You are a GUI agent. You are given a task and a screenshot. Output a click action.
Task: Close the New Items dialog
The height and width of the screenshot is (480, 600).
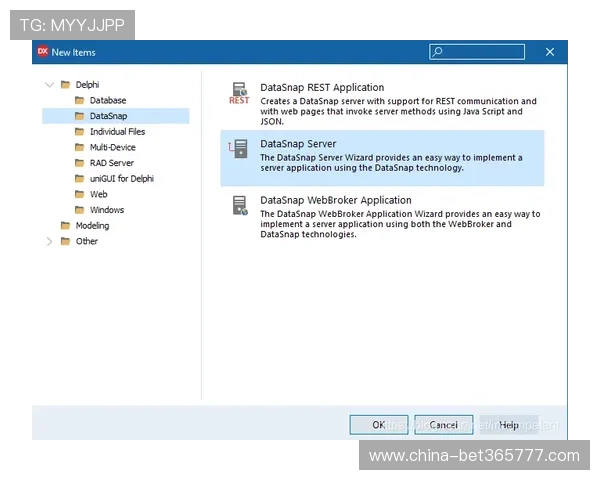pos(550,52)
